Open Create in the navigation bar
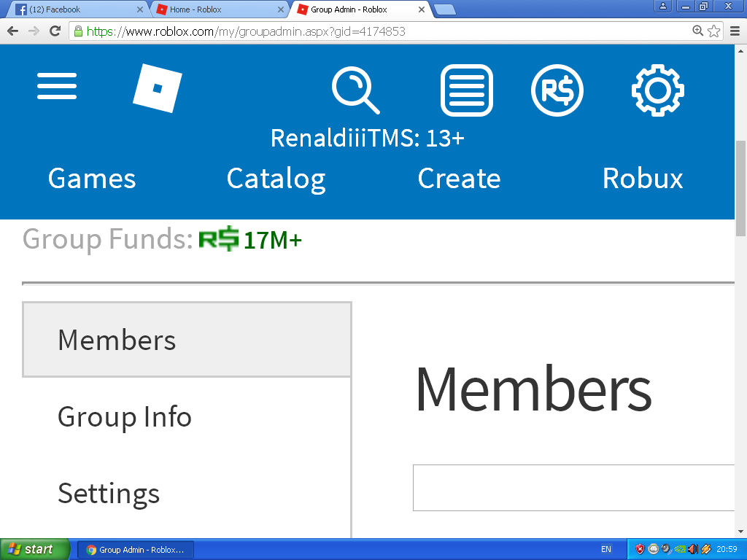747x560 pixels. coord(460,179)
